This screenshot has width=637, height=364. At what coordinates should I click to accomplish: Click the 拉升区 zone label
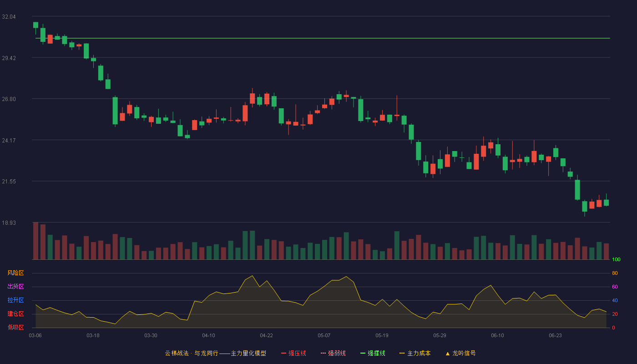pos(15,300)
